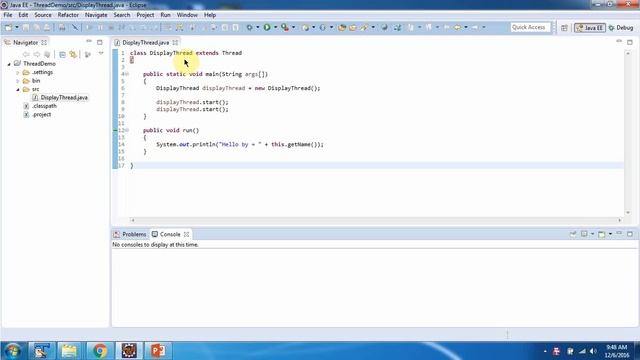
Task: Open the Search menu
Action: click(122, 15)
